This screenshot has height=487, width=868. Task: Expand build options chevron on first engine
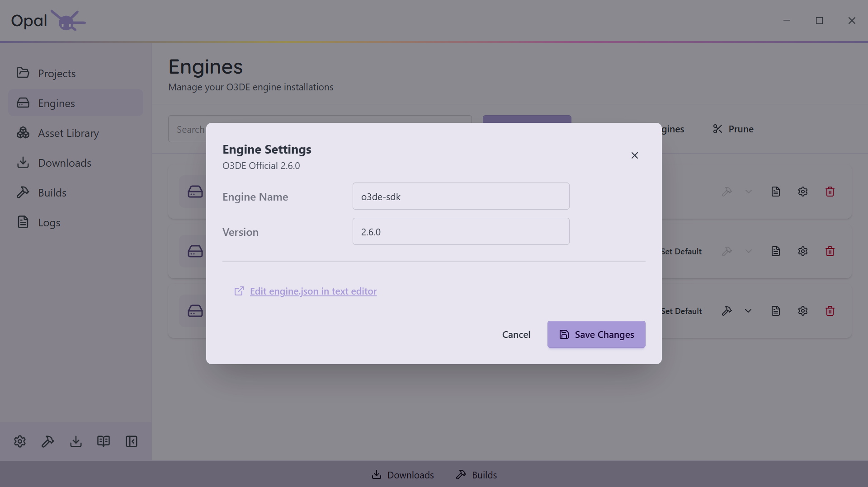point(749,192)
